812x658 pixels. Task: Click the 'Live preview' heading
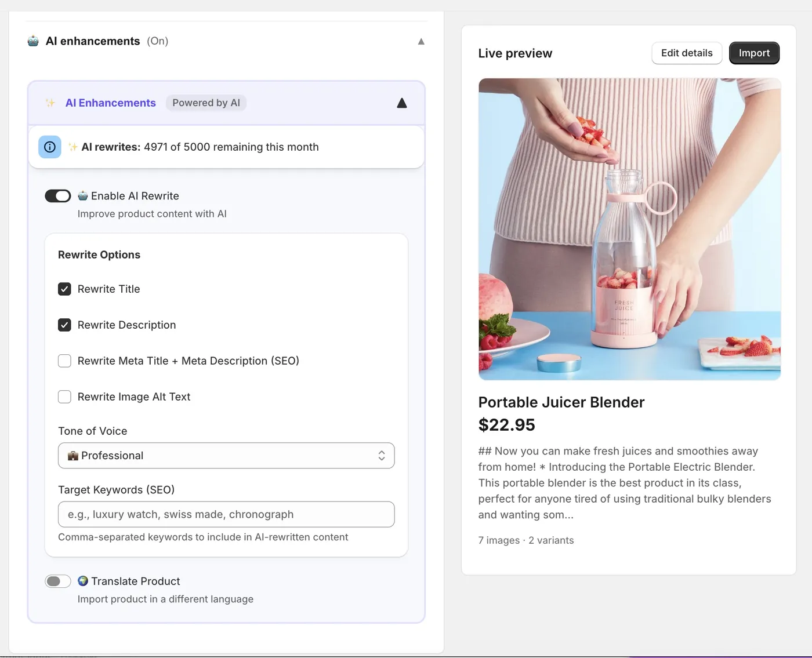515,53
